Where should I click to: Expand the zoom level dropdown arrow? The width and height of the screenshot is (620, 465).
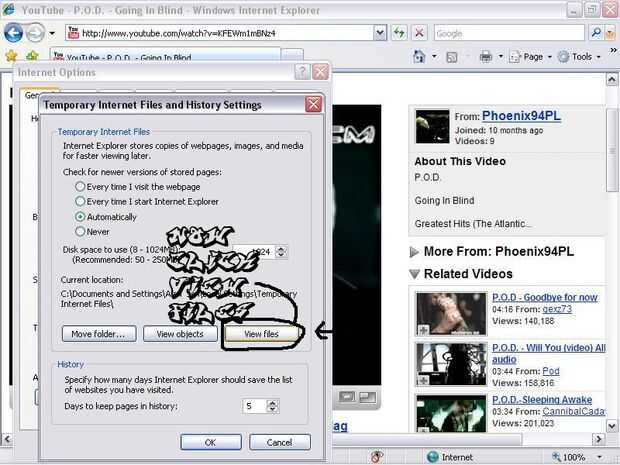pyautogui.click(x=600, y=457)
